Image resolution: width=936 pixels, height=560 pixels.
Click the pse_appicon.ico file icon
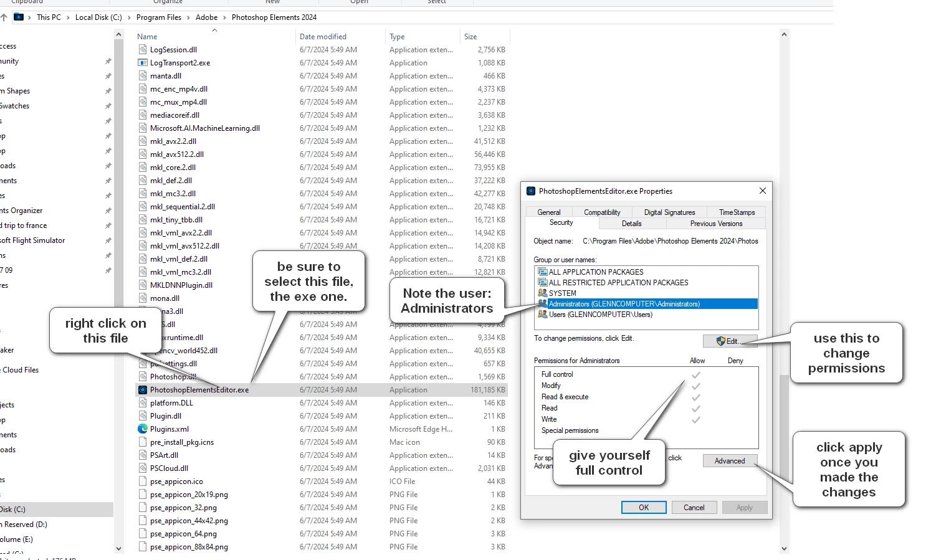click(143, 481)
